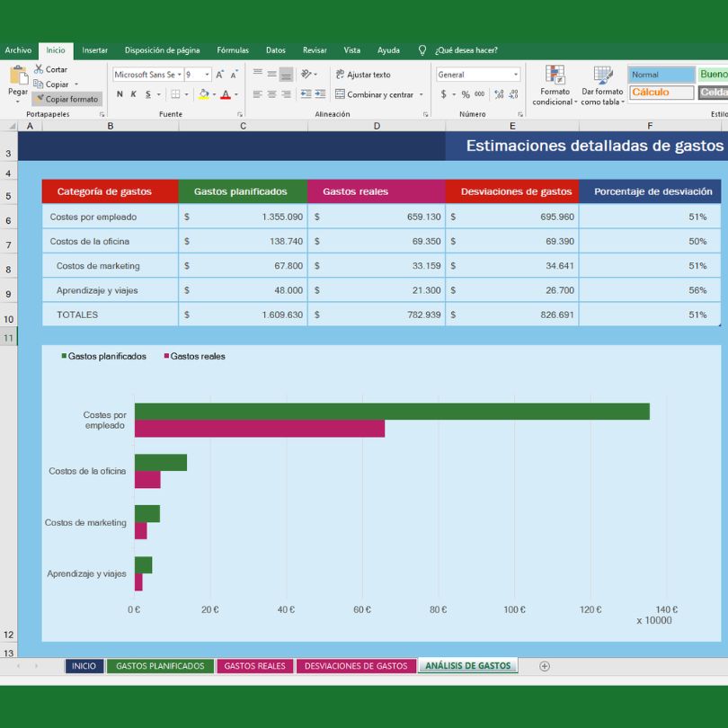
Task: Add a new sheet with plus icon
Action: click(x=544, y=666)
